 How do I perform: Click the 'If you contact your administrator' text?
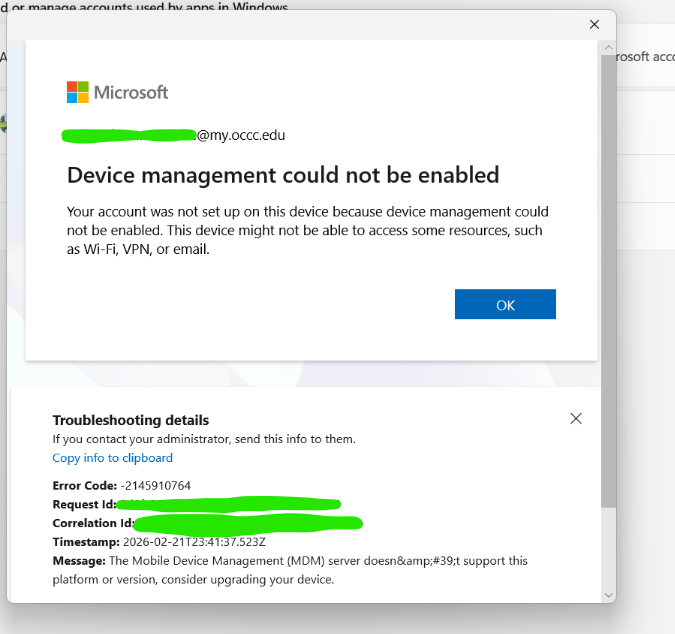pos(204,439)
